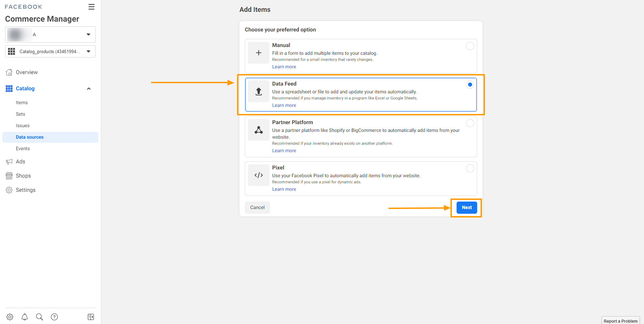Image resolution: width=644 pixels, height=324 pixels.
Task: Select the Pixel radio button
Action: tap(470, 168)
